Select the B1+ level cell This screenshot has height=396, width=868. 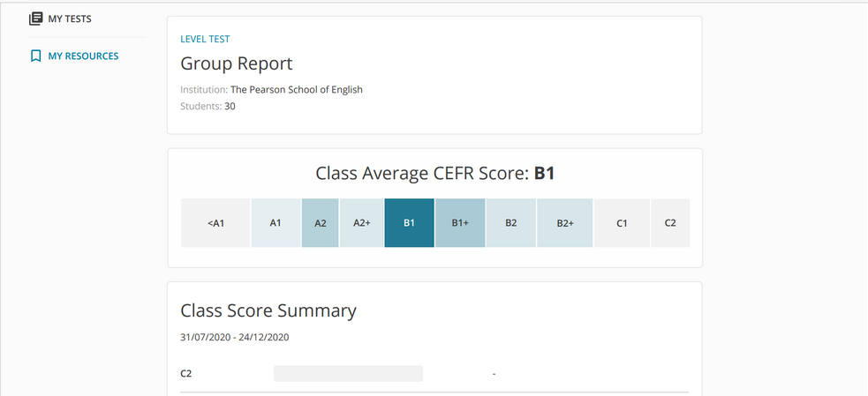[x=460, y=223]
